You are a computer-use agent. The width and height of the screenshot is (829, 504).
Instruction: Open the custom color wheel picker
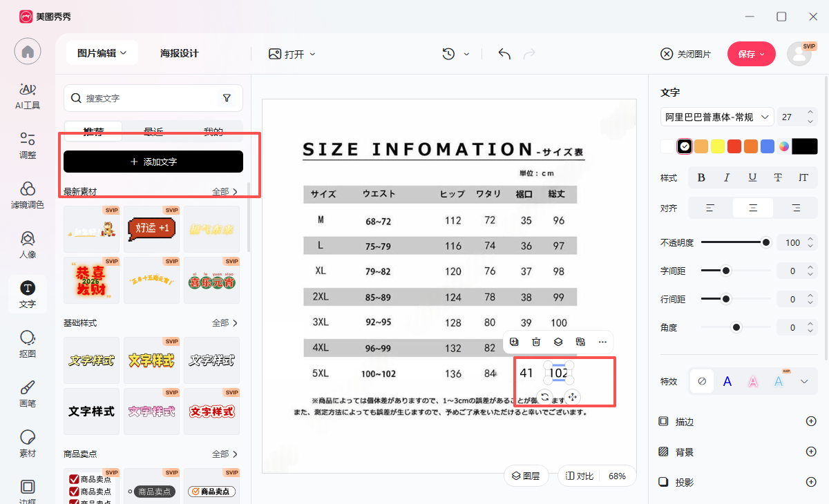784,146
